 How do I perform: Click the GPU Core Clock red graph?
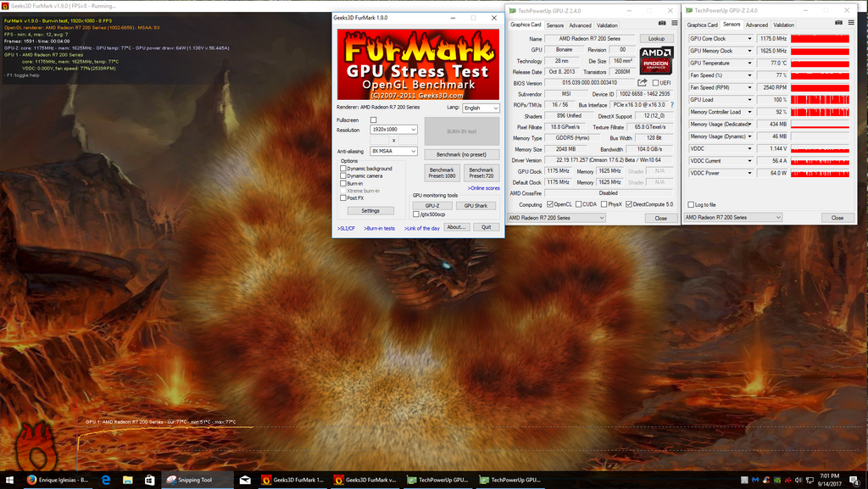[x=820, y=39]
